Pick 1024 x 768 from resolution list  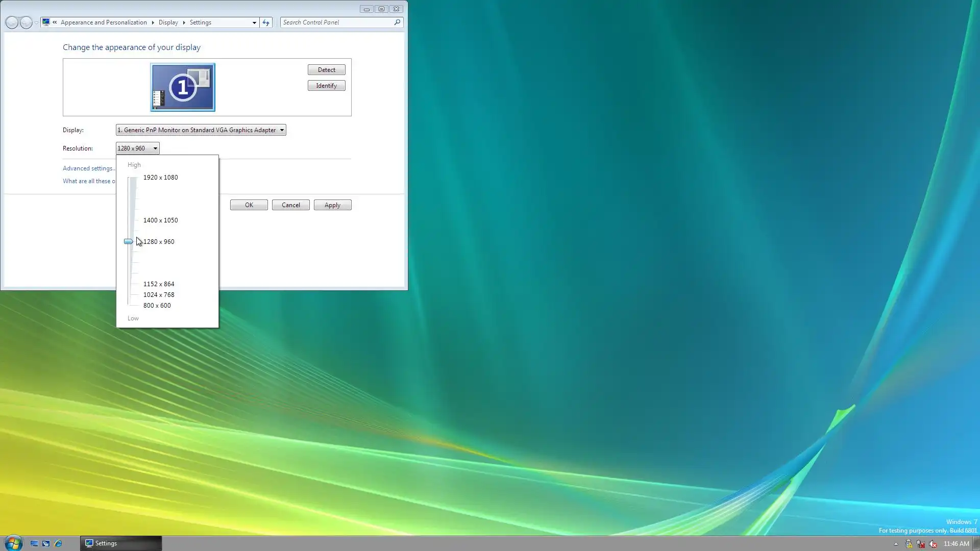point(158,295)
